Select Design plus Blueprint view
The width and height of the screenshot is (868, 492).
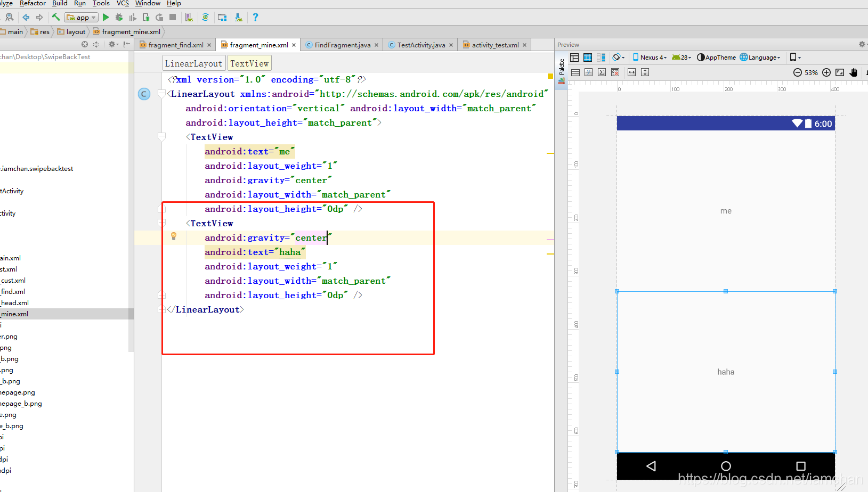coord(601,58)
